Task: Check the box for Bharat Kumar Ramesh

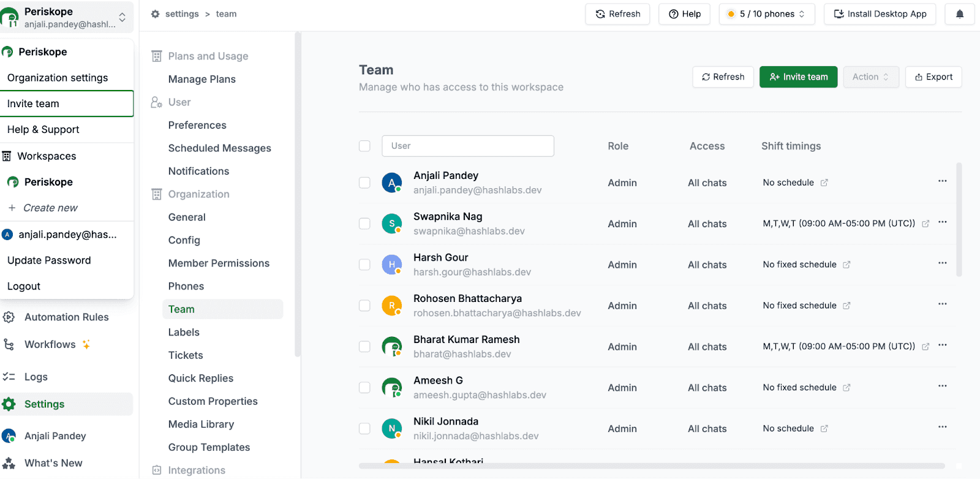Action: 364,347
